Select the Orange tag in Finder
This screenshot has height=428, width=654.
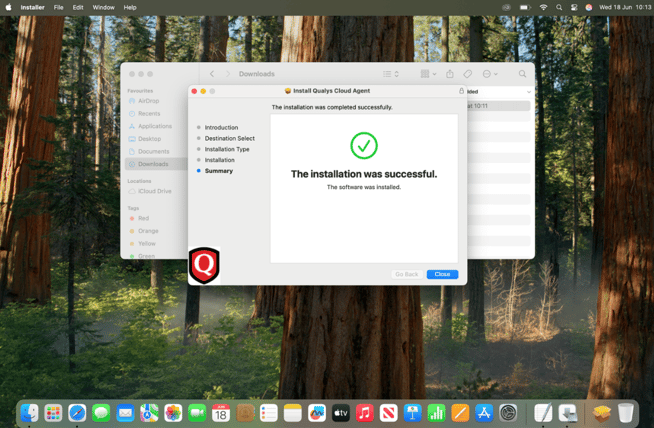(148, 231)
